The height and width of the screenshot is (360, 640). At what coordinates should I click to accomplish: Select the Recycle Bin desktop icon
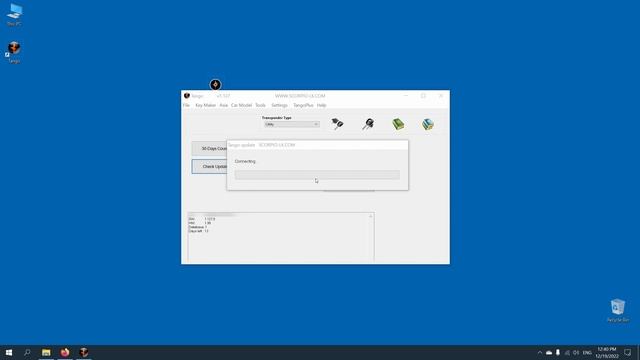tap(618, 311)
